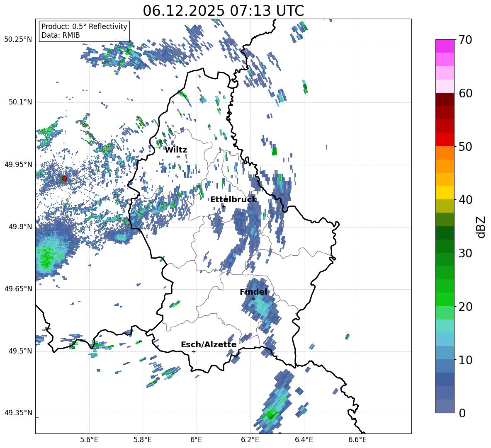Click the Data: RMIB text
The height and width of the screenshot is (448, 491).
click(x=61, y=35)
